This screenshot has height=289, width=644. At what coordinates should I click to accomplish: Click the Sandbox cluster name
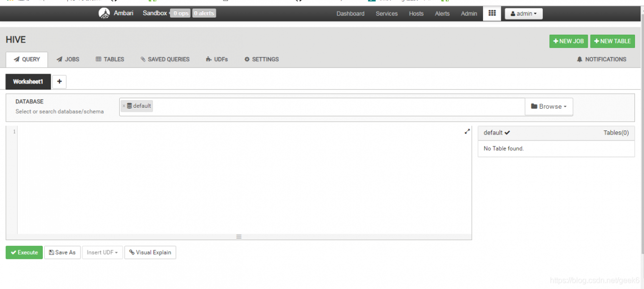pyautogui.click(x=154, y=13)
